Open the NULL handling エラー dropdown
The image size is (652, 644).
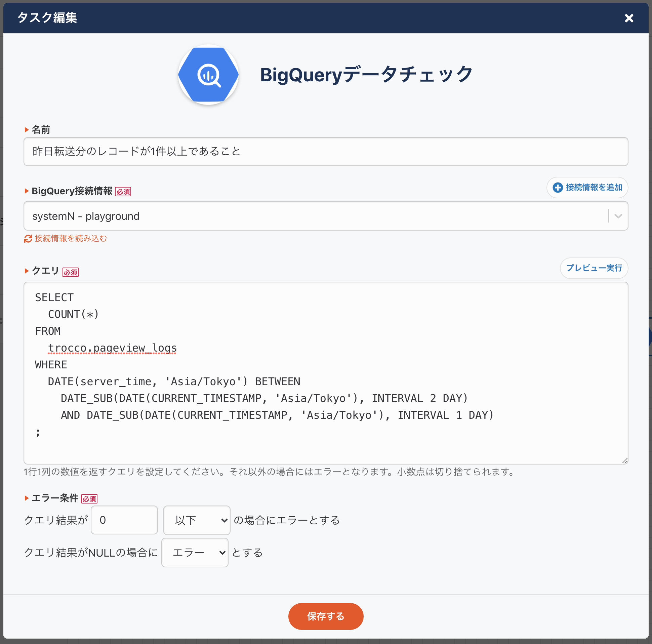pos(195,553)
